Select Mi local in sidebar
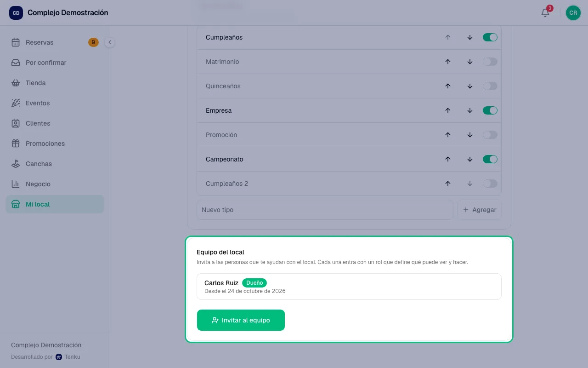This screenshot has width=588, height=368. (x=55, y=204)
